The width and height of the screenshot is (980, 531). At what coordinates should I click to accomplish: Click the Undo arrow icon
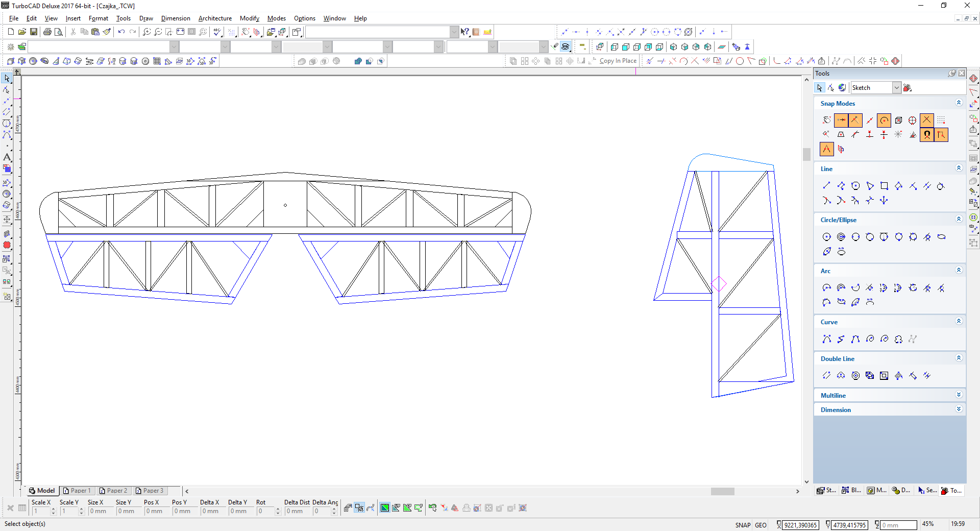pyautogui.click(x=121, y=32)
